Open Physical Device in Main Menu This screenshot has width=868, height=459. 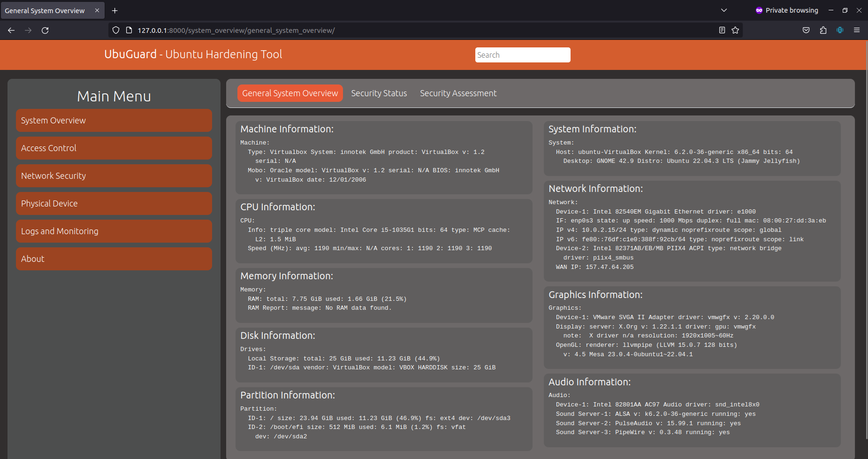coord(114,204)
